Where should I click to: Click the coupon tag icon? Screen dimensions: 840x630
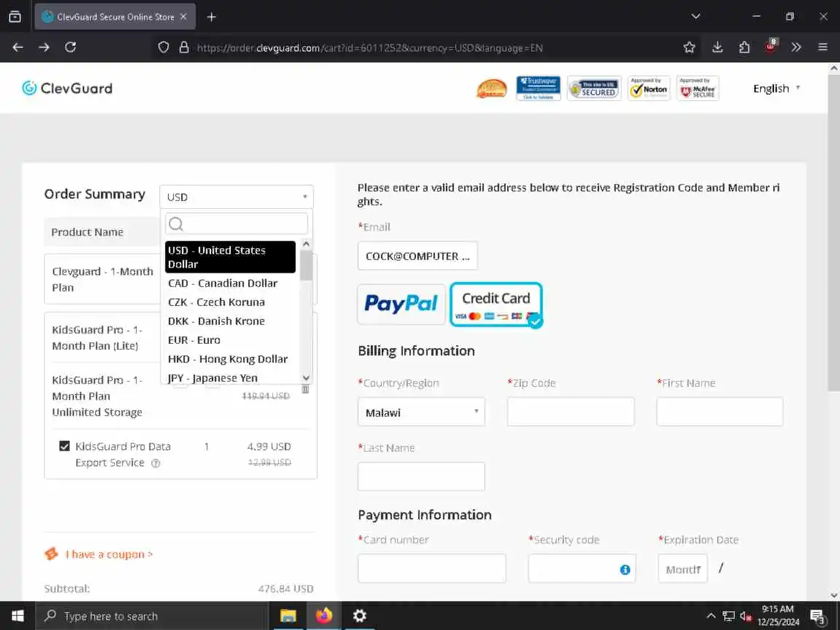[x=52, y=553]
